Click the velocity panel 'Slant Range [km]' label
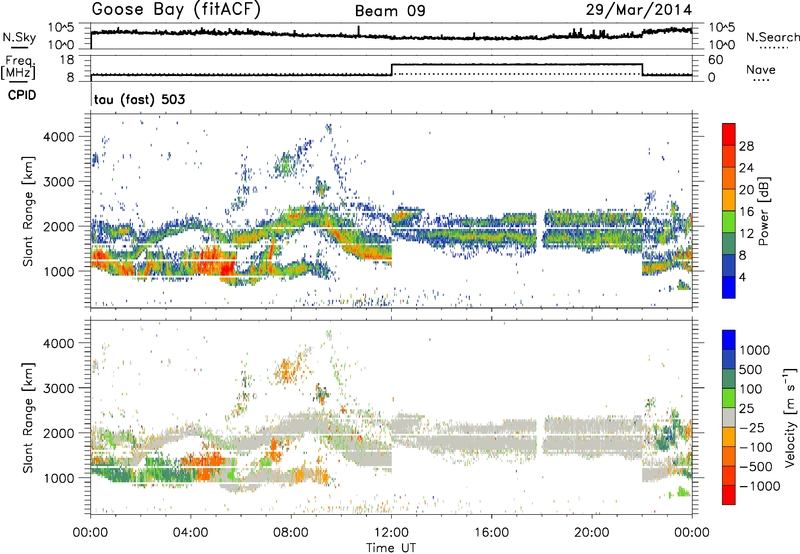The image size is (800, 554). 28,417
